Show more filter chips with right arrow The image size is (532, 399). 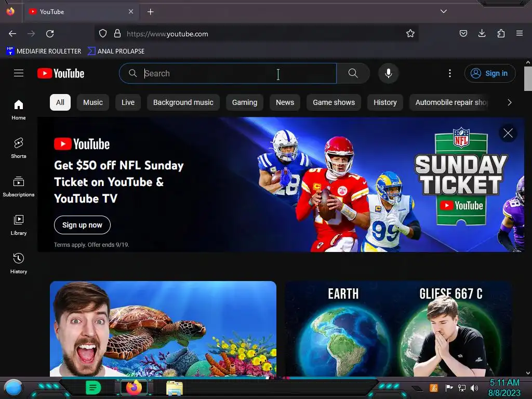(509, 102)
